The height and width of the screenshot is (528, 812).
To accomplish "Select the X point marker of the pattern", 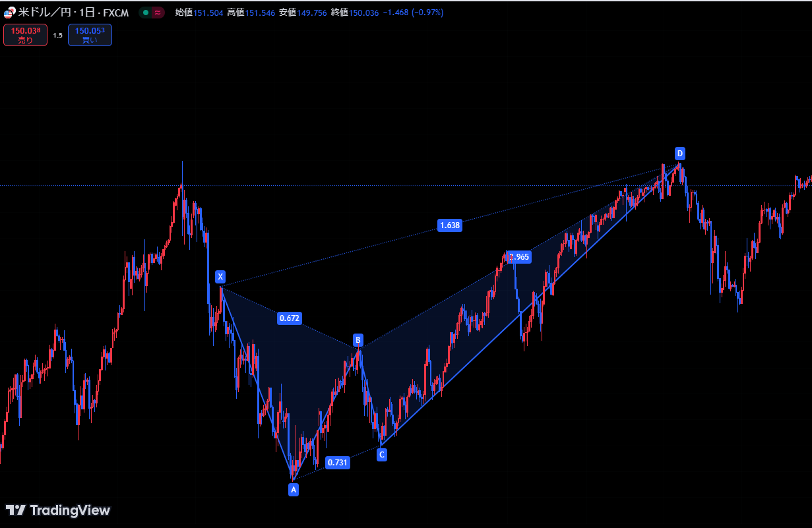I will pyautogui.click(x=220, y=276).
